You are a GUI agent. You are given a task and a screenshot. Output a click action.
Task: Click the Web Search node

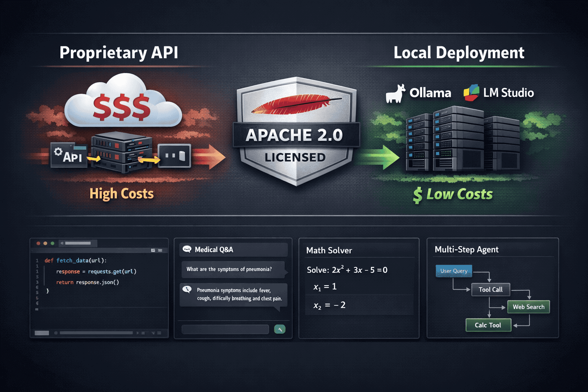point(528,307)
